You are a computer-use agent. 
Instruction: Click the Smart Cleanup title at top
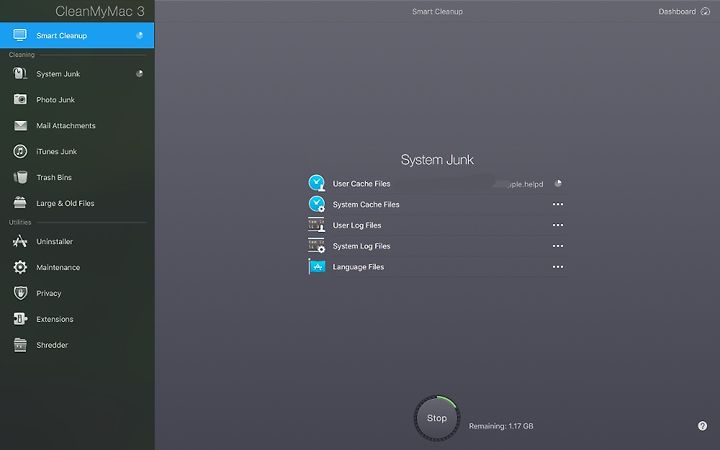coord(437,11)
